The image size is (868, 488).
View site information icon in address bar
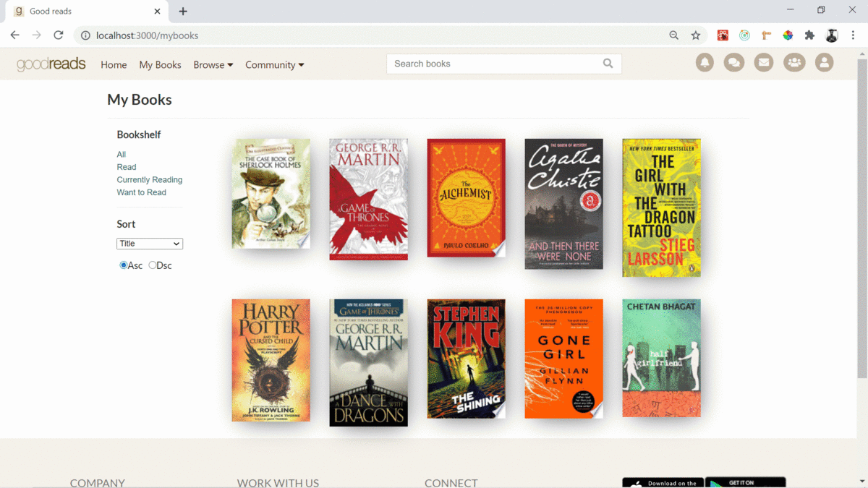click(85, 35)
